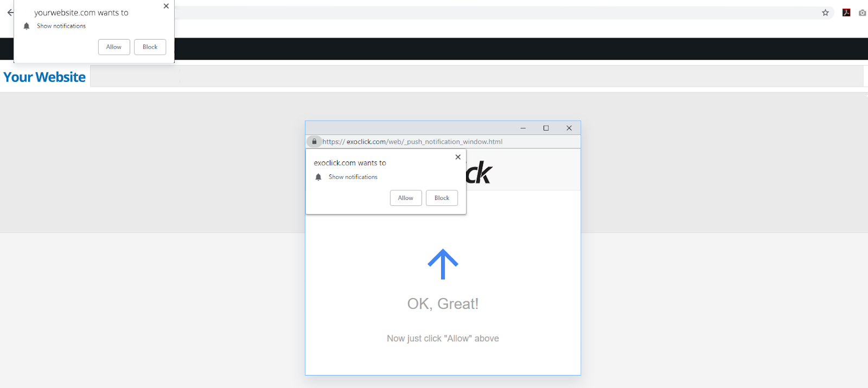Allow notifications for exoclick.com
This screenshot has width=868, height=388.
point(406,198)
